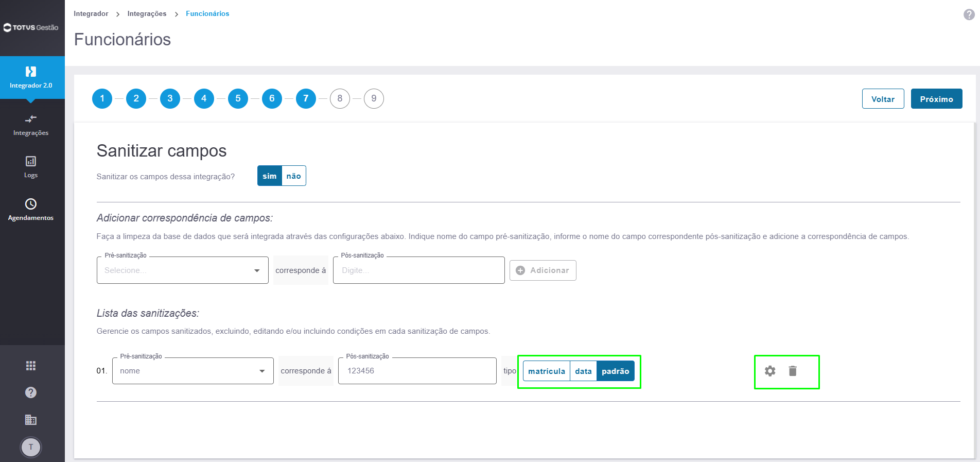Click the company building icon in sidebar
Image resolution: width=980 pixels, height=462 pixels.
click(x=31, y=420)
